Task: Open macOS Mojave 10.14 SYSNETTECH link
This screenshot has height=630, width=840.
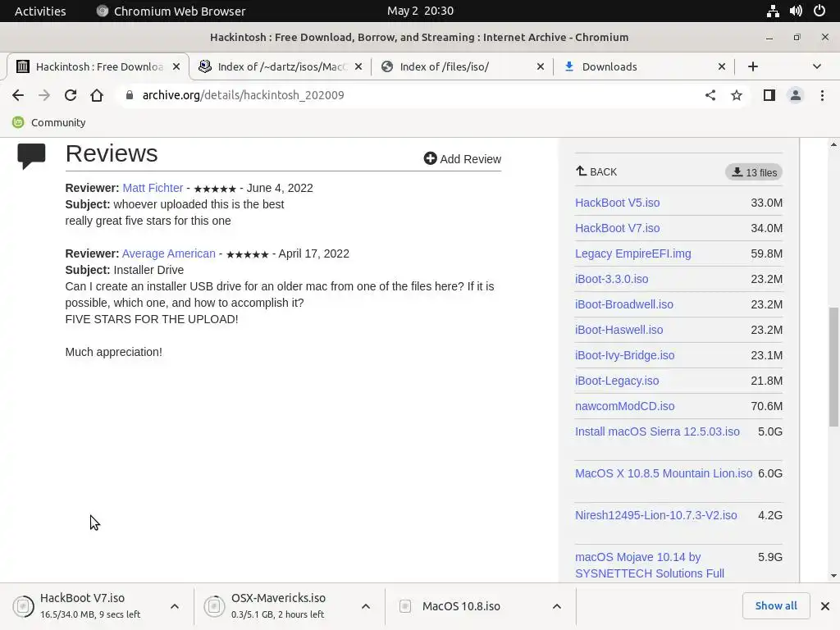Action: tap(650, 565)
